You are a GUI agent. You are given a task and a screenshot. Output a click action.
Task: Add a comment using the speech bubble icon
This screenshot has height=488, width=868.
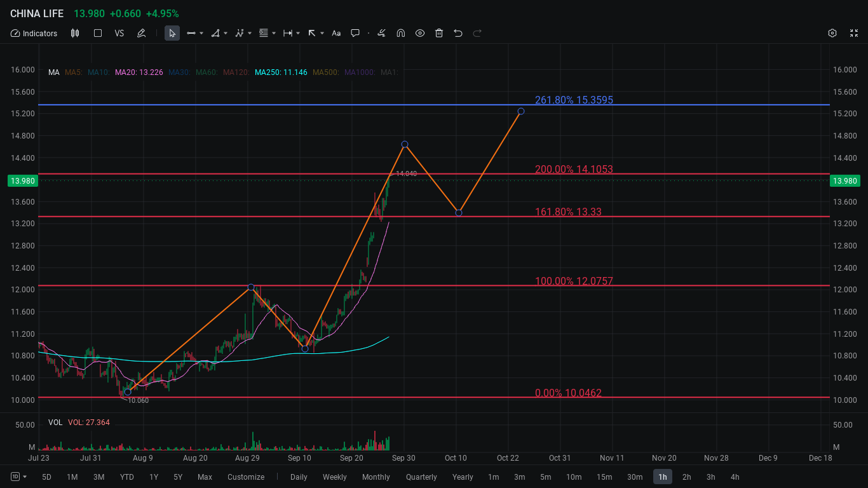coord(355,33)
